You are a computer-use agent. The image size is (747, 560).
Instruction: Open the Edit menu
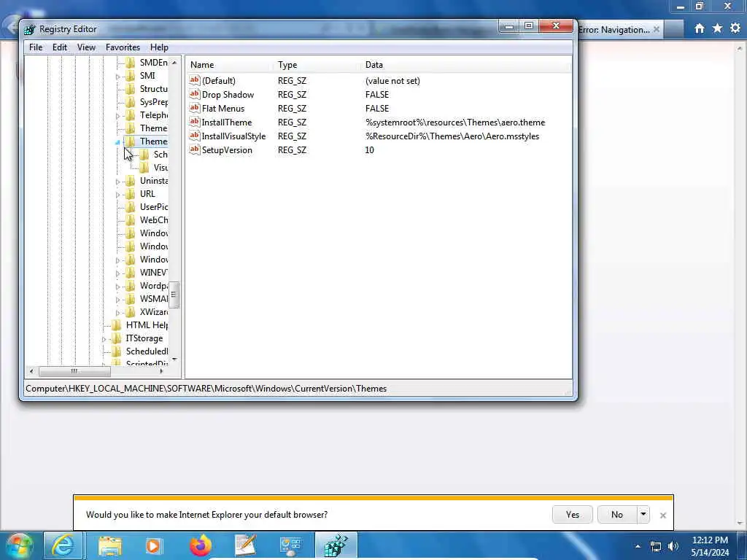60,47
